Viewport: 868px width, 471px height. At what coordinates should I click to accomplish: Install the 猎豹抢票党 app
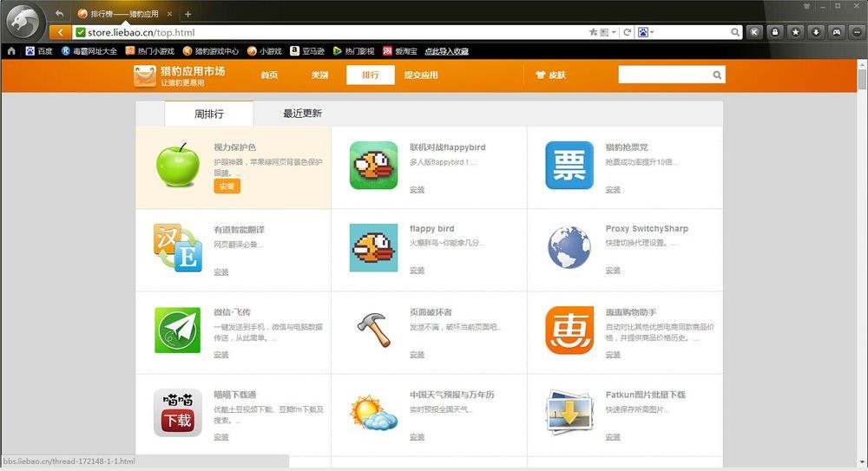pyautogui.click(x=613, y=189)
